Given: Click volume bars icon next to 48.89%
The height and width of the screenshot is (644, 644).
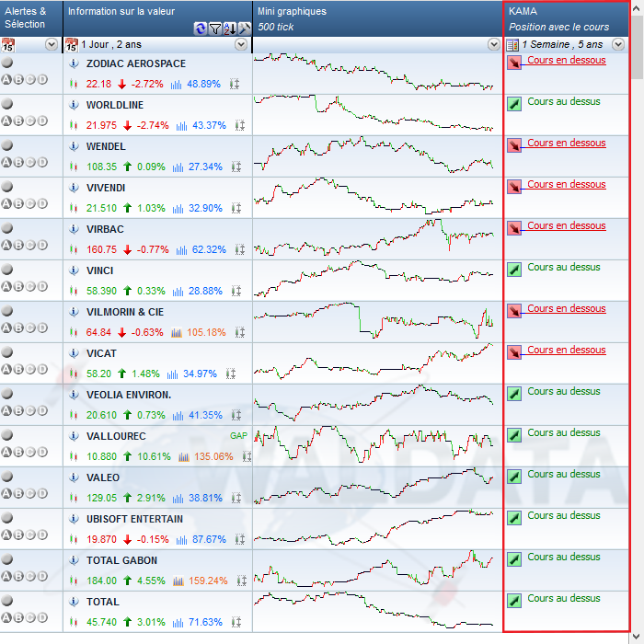Looking at the screenshot, I should [x=177, y=85].
